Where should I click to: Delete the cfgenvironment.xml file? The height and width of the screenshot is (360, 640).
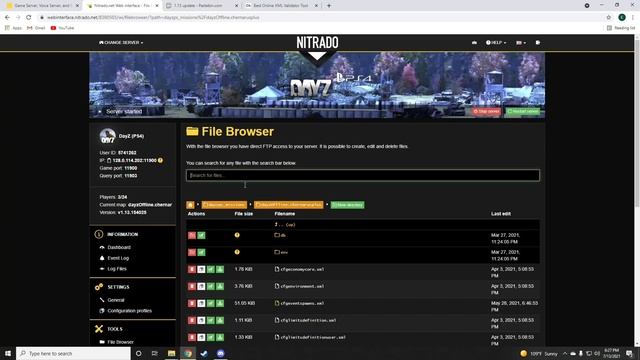192,287
